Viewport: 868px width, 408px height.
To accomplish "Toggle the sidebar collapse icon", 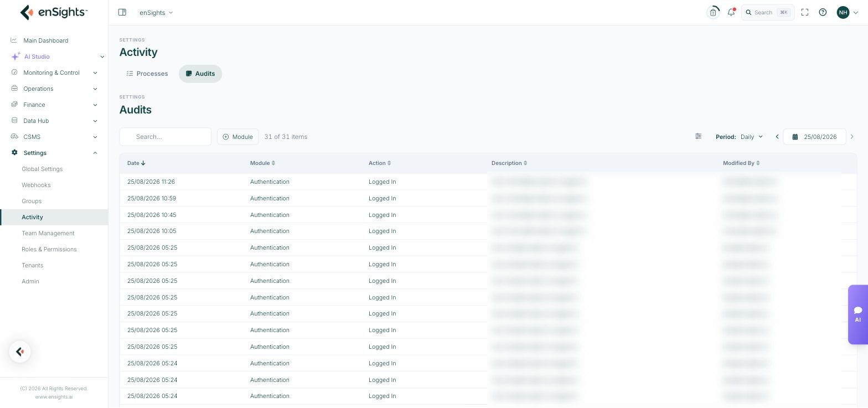I will [122, 12].
